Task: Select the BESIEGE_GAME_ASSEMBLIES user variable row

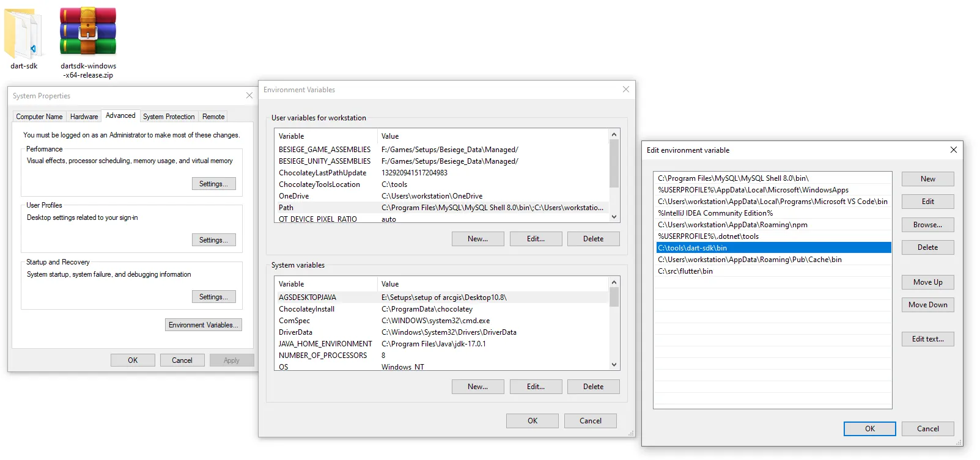Action: coord(441,150)
